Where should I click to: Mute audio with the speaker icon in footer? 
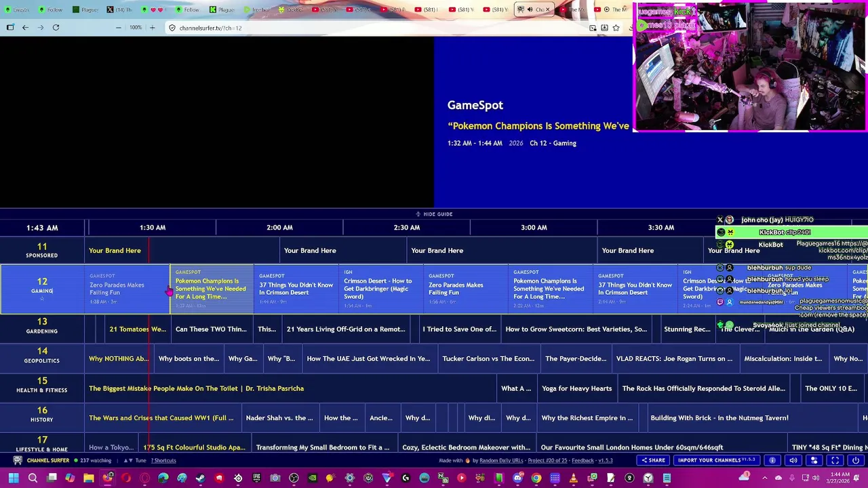pos(793,460)
